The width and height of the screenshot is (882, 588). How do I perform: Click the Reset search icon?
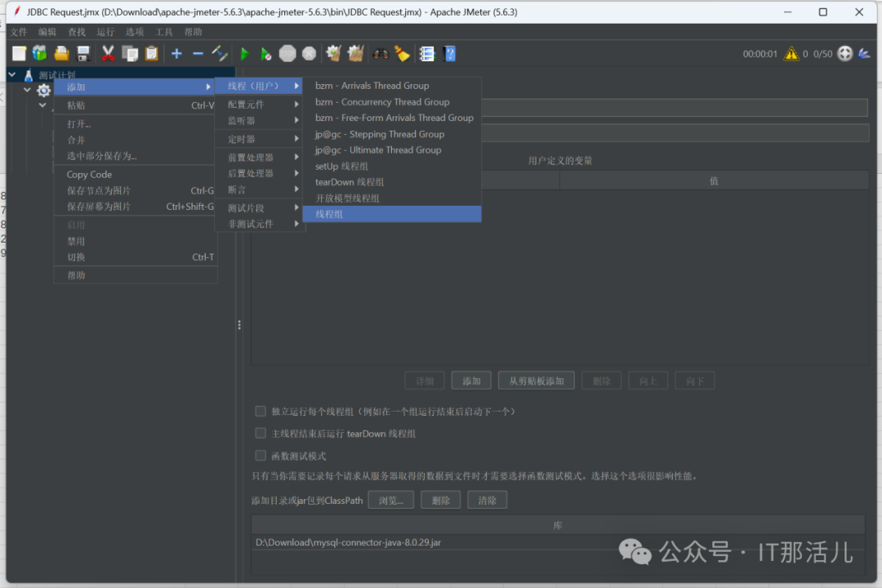tap(402, 53)
